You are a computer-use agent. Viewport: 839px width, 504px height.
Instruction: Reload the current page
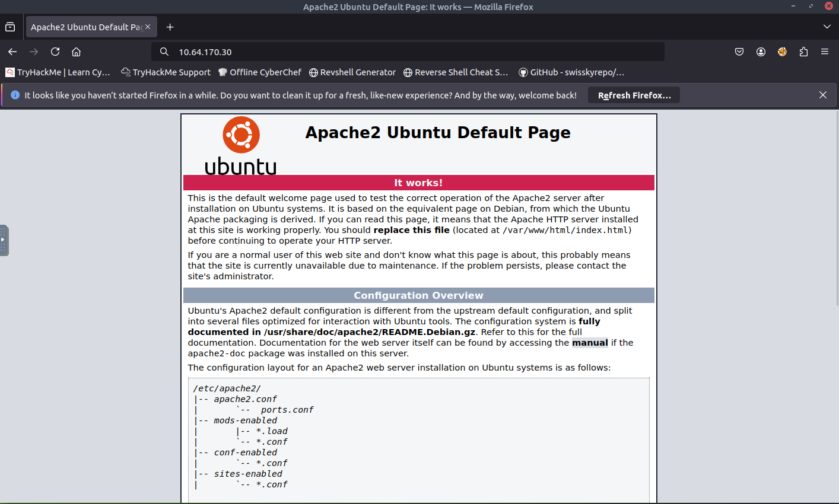[55, 52]
